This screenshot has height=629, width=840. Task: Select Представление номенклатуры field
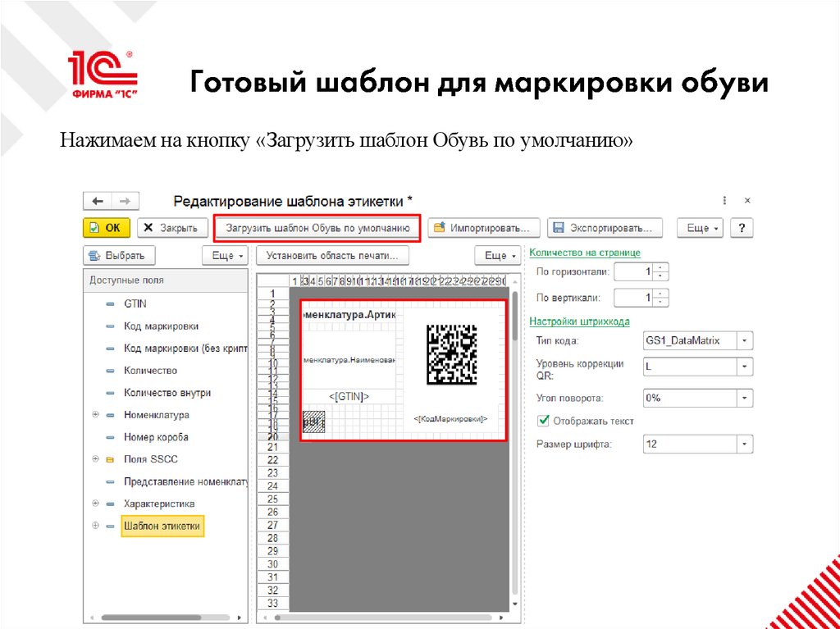[185, 481]
